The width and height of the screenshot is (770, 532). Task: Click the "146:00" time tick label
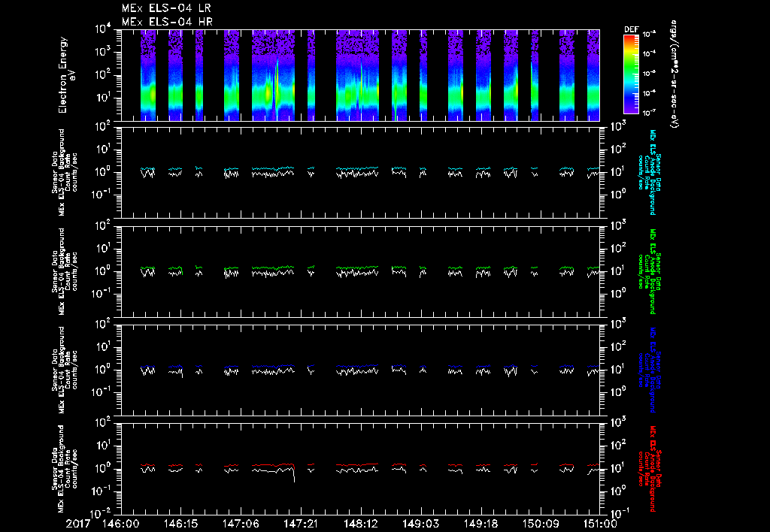pyautogui.click(x=121, y=524)
